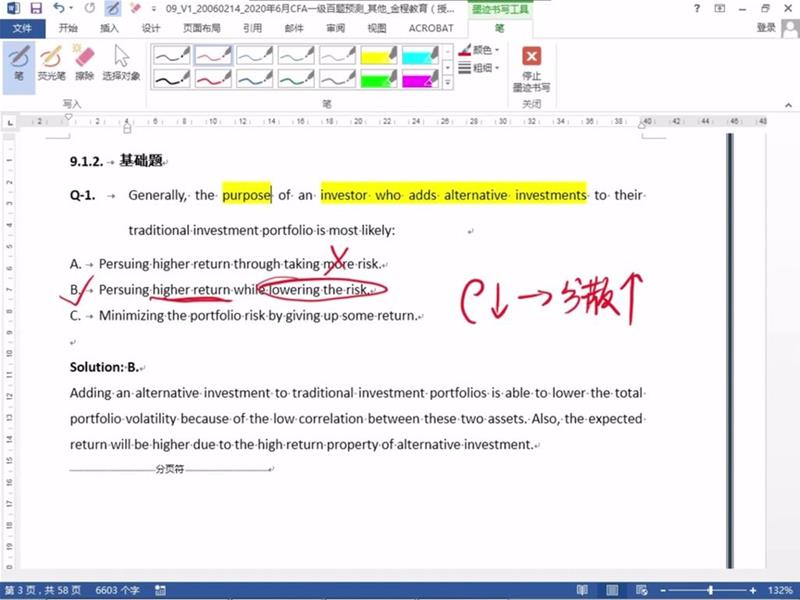
Task: Pick the yellow highlighter swatch
Action: pyautogui.click(x=379, y=55)
